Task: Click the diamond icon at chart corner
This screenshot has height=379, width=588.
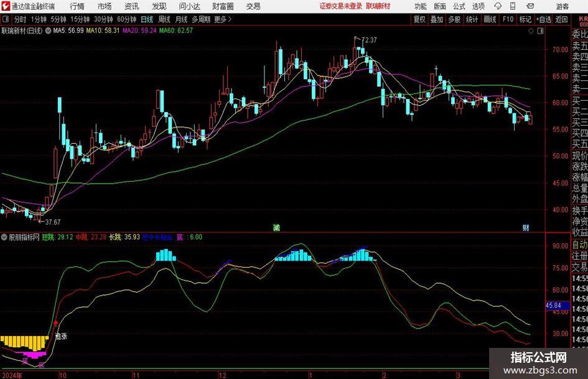Action: tap(531, 31)
